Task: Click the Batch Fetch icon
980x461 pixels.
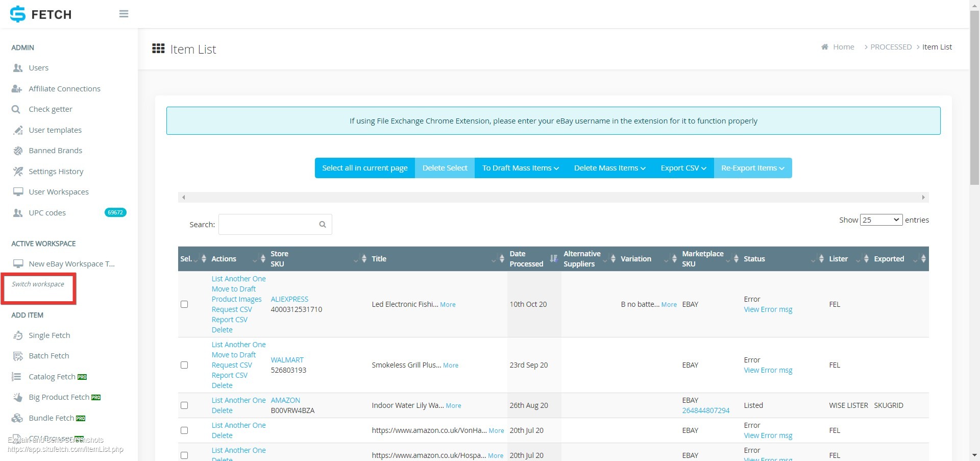Action: [x=18, y=356]
